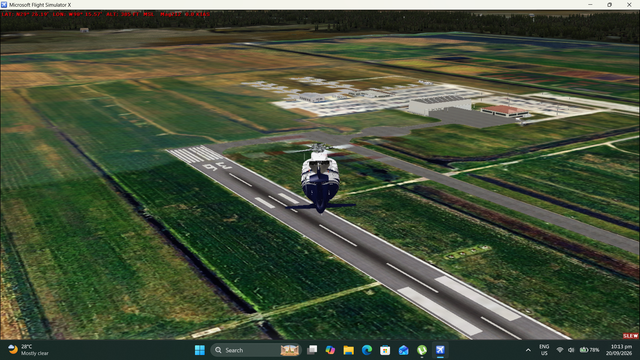Select the Flight Simulator X taskbar icon
This screenshot has height=360, width=640.
click(x=440, y=350)
